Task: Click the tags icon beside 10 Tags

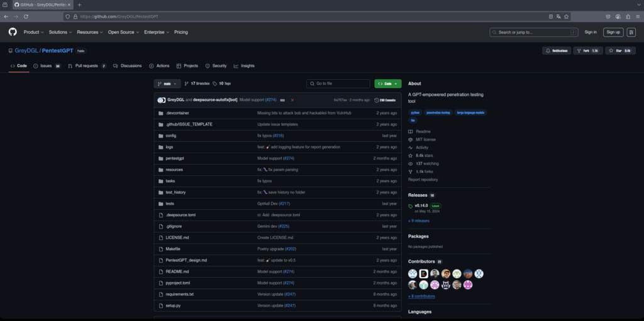Action: pos(214,84)
